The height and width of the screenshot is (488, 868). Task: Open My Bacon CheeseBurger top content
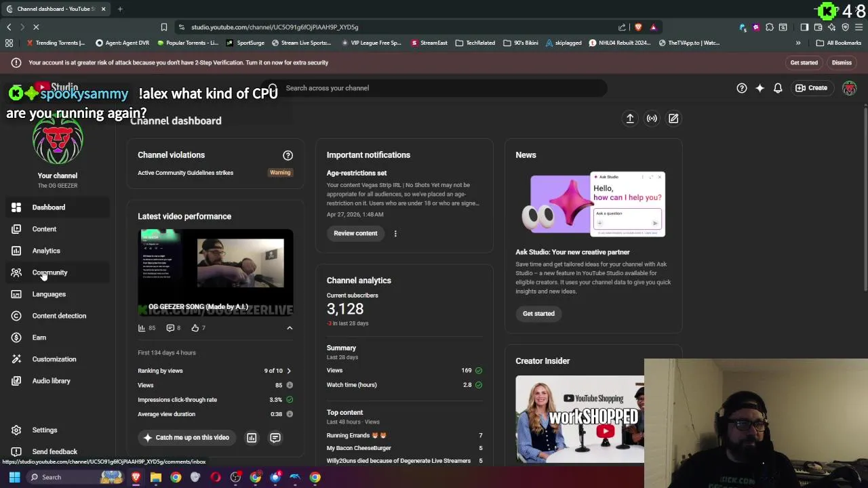click(x=359, y=448)
